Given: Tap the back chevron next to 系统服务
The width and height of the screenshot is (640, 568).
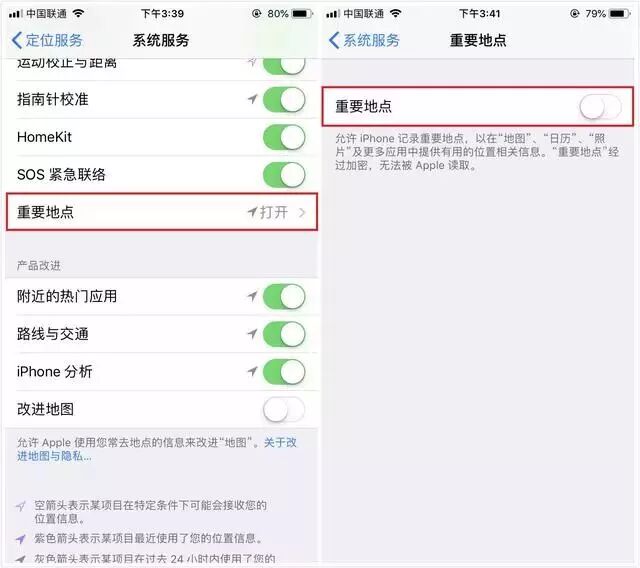Looking at the screenshot, I should 334,40.
